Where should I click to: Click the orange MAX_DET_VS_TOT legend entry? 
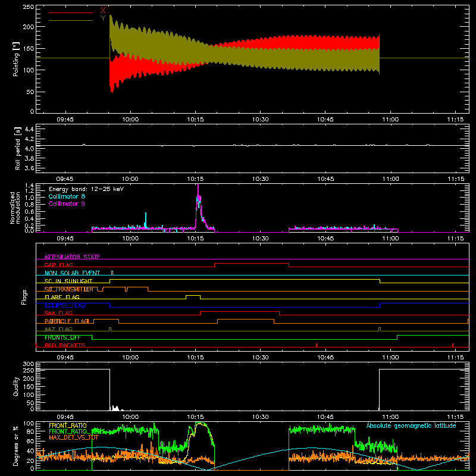tap(74, 437)
